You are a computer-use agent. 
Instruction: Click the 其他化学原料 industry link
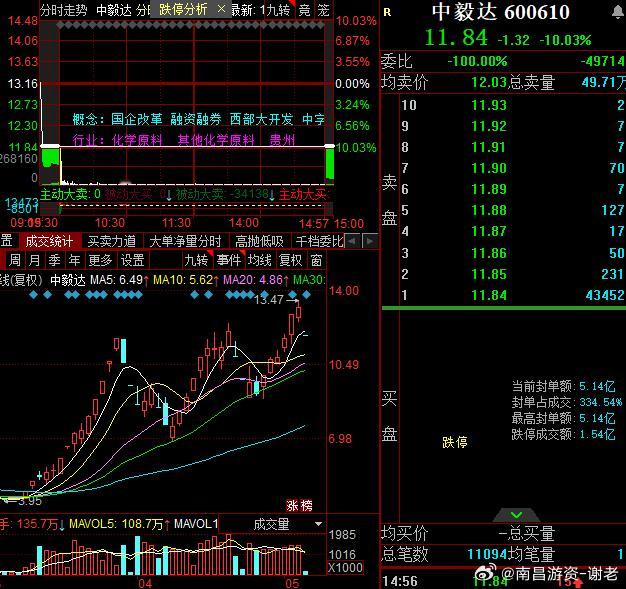tap(216, 140)
